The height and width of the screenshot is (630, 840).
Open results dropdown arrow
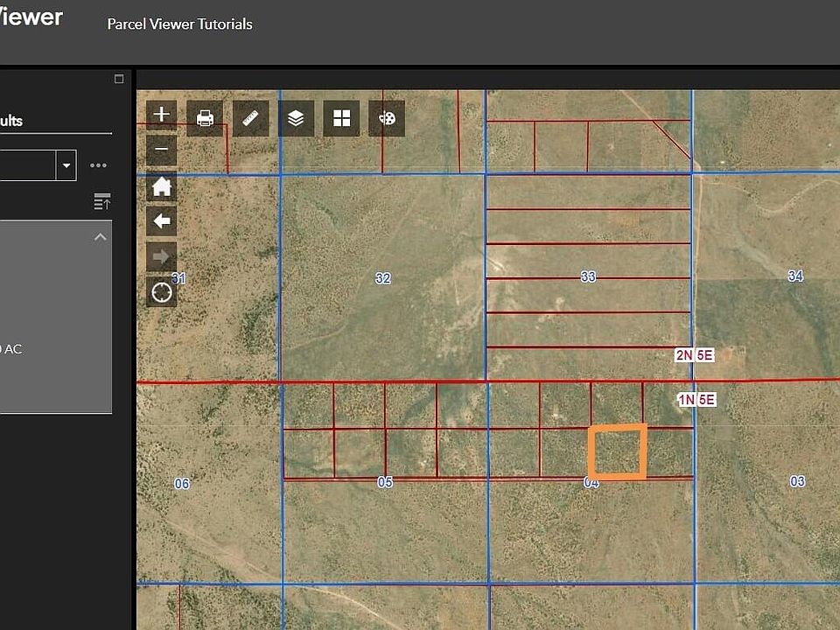[x=66, y=165]
